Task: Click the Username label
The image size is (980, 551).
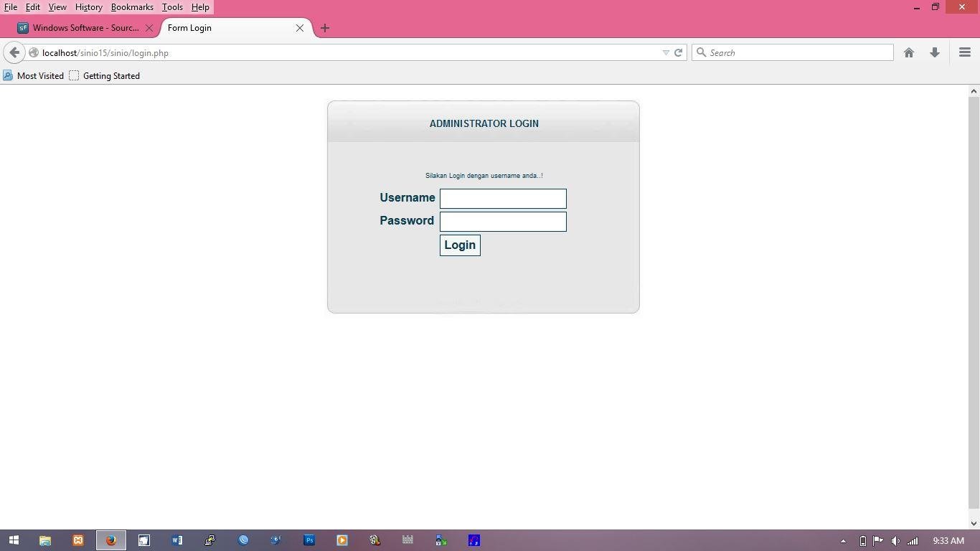Action: [407, 198]
